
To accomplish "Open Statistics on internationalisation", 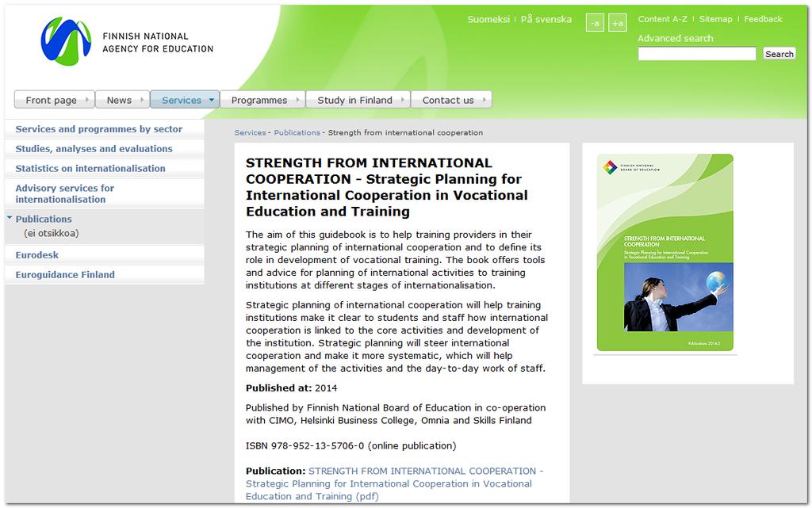I will click(90, 168).
